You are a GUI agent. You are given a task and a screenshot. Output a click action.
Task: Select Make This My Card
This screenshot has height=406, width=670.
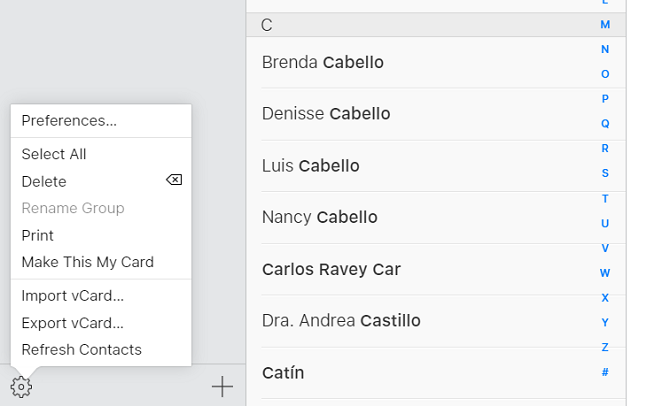pyautogui.click(x=88, y=262)
